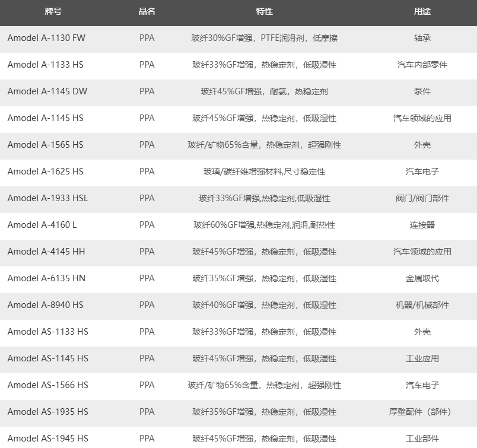Select the Amodel AS-1566 HS grade
This screenshot has height=448, width=477.
click(x=47, y=385)
